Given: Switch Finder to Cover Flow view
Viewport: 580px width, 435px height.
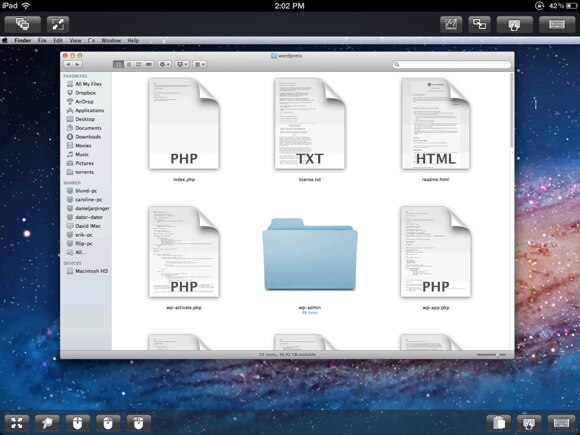Looking at the screenshot, I should (149, 64).
